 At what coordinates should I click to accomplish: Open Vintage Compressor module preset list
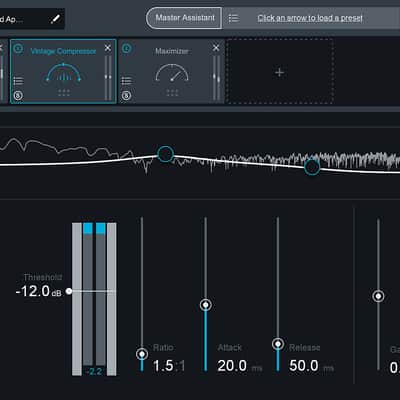18,81
